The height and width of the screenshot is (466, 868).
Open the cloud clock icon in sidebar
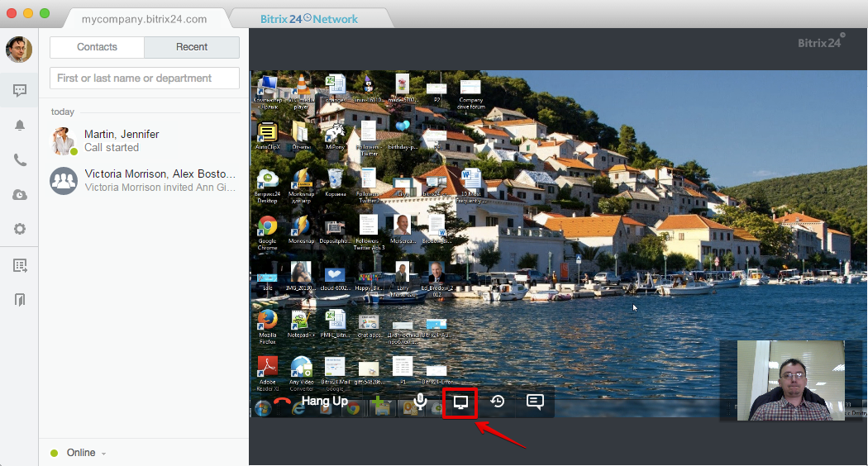[x=19, y=195]
